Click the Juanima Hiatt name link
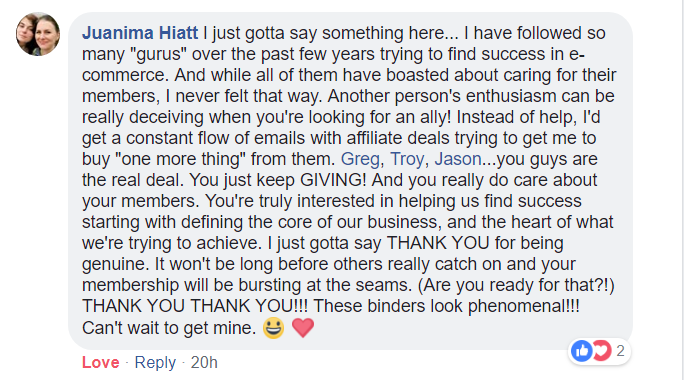The image size is (684, 380). click(140, 33)
